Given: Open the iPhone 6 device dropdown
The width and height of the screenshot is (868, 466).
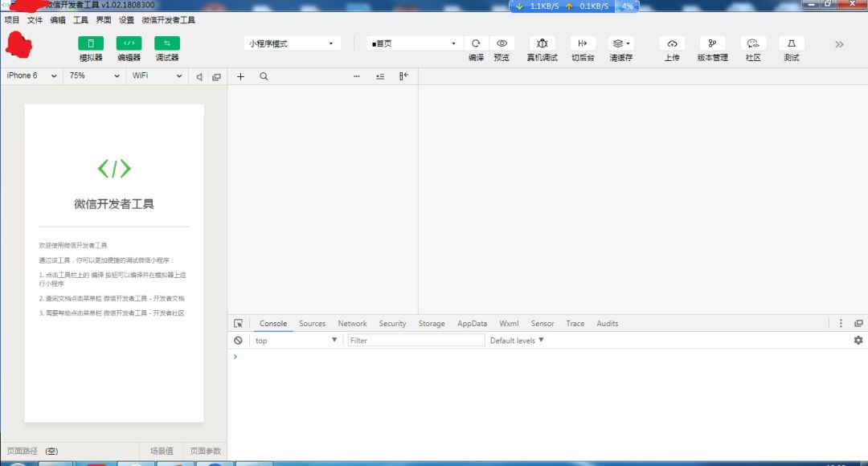Looking at the screenshot, I should pos(31,76).
